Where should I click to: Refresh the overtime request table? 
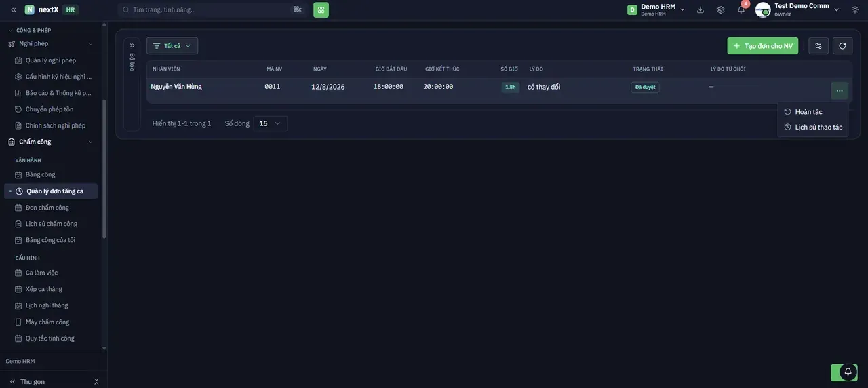842,45
